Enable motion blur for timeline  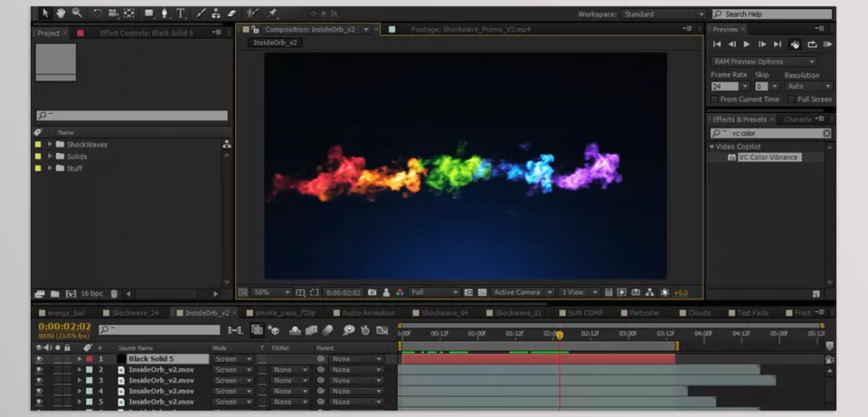tap(327, 330)
